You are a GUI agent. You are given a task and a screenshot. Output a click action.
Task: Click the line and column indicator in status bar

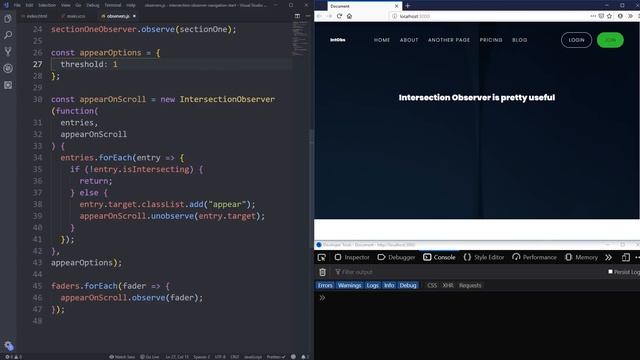(x=177, y=357)
